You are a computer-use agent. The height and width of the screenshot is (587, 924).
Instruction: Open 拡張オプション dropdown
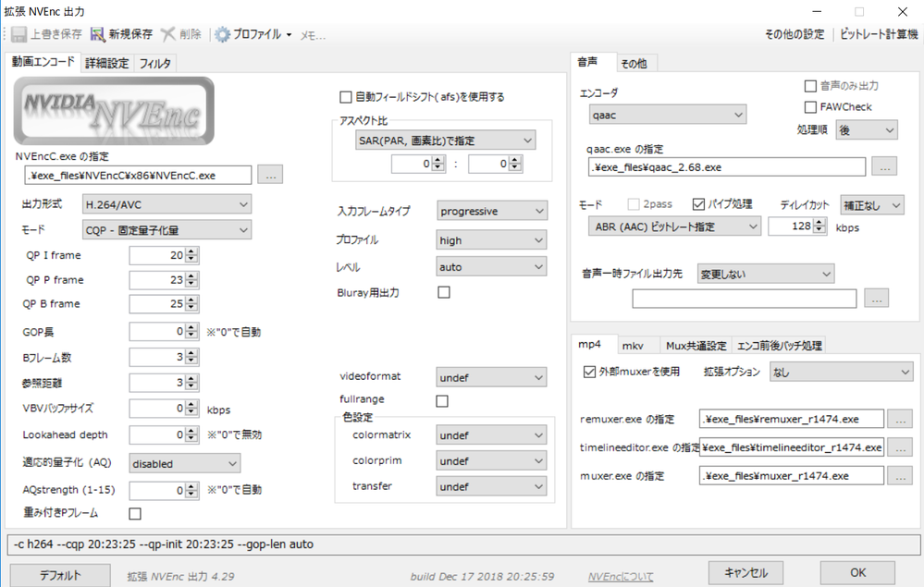pos(842,372)
